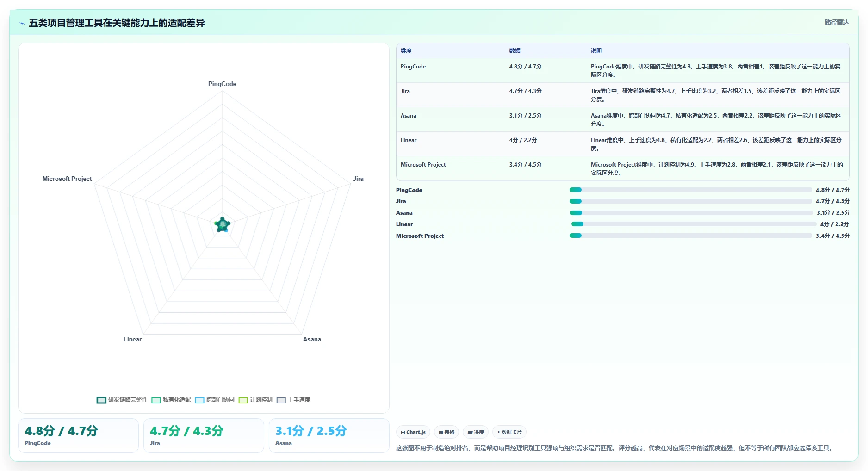Open the Asana 3.1分 / 2.5分 data card
The height and width of the screenshot is (471, 868).
point(329,435)
